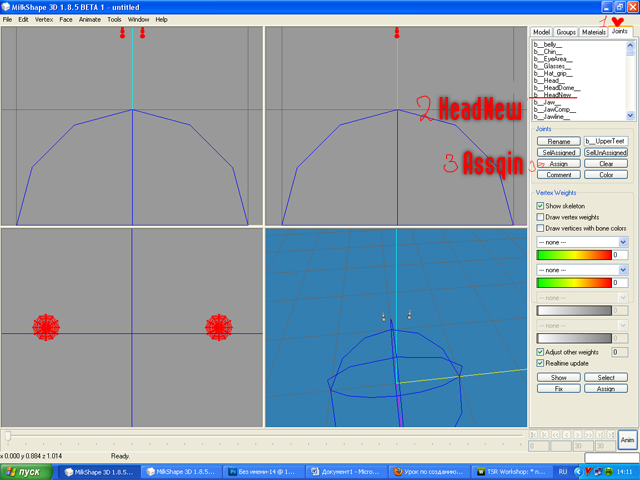Open the Photoshop window from the taskbar
This screenshot has height=480, width=640.
262,470
